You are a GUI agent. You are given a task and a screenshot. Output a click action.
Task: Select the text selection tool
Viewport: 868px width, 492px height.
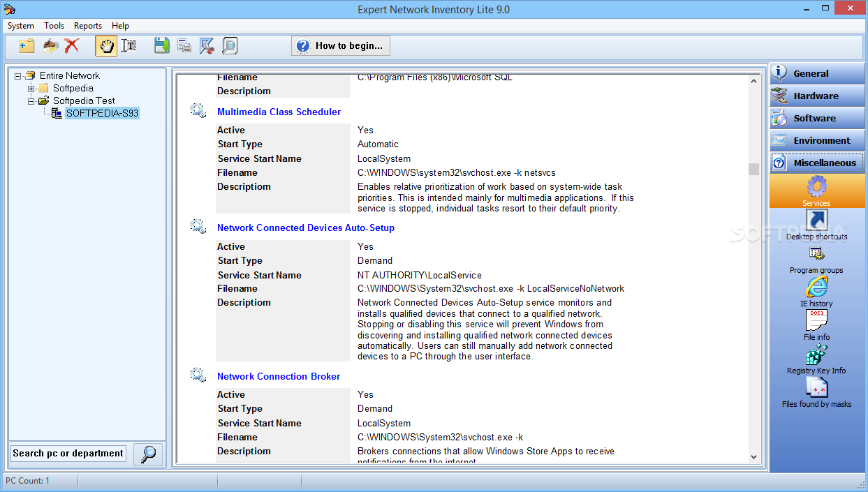(x=128, y=46)
